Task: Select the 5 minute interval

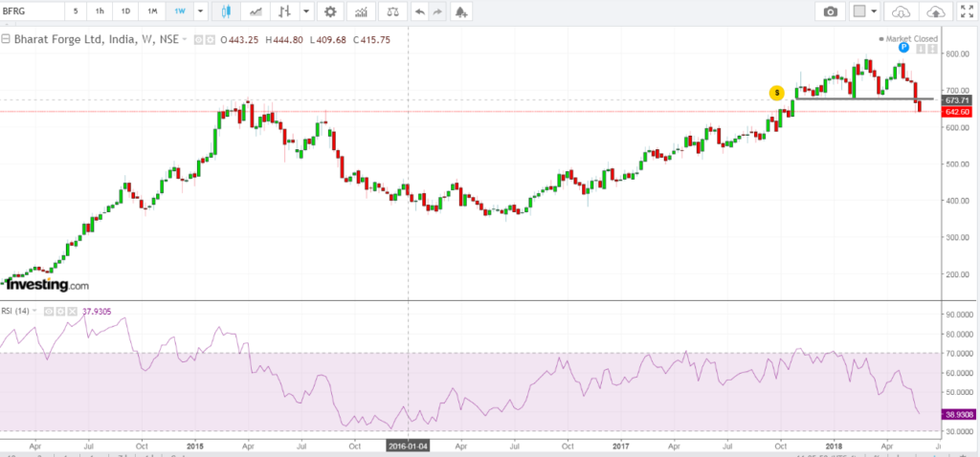Action: point(76,11)
